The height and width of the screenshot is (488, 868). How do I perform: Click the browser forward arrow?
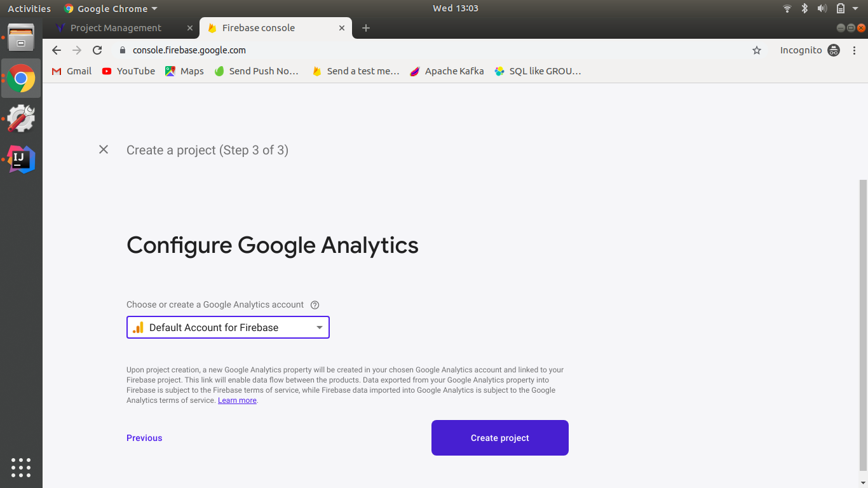[77, 50]
